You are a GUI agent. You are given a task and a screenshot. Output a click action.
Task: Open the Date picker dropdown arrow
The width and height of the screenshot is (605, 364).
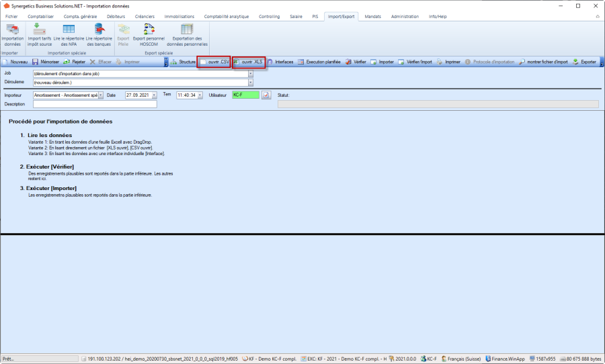point(154,95)
